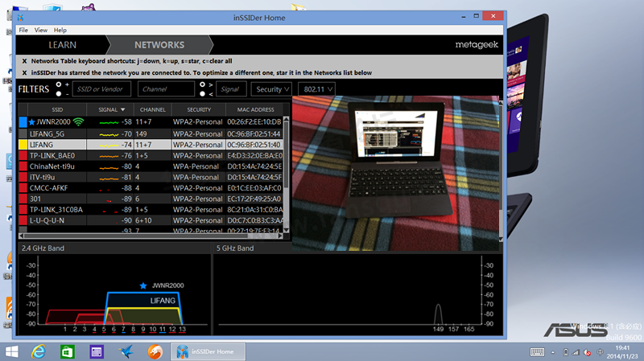The image size is (644, 361).
Task: Click the Channel filter field
Action: tap(166, 89)
